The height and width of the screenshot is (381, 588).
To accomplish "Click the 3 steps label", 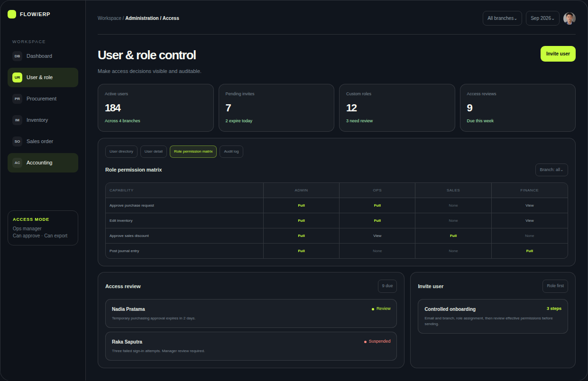I will pos(554,308).
